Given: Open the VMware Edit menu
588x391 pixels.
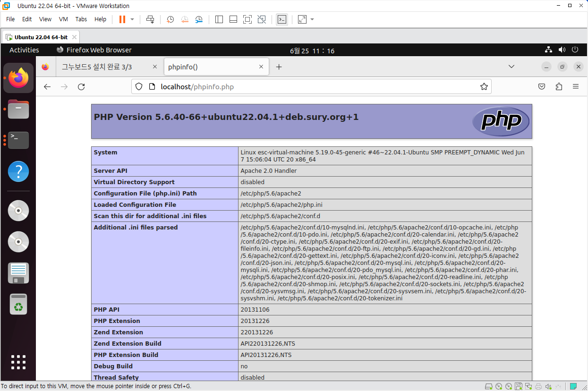Looking at the screenshot, I should pyautogui.click(x=27, y=19).
